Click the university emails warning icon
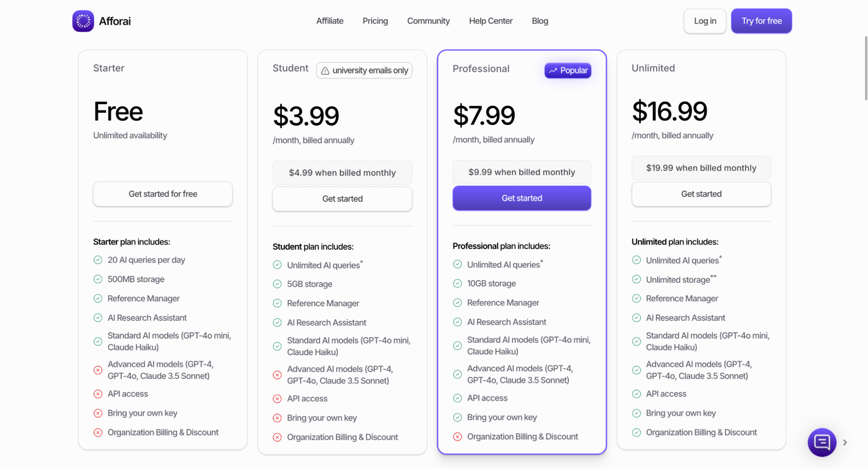Screen dimensions: 868x469 (x=325, y=71)
